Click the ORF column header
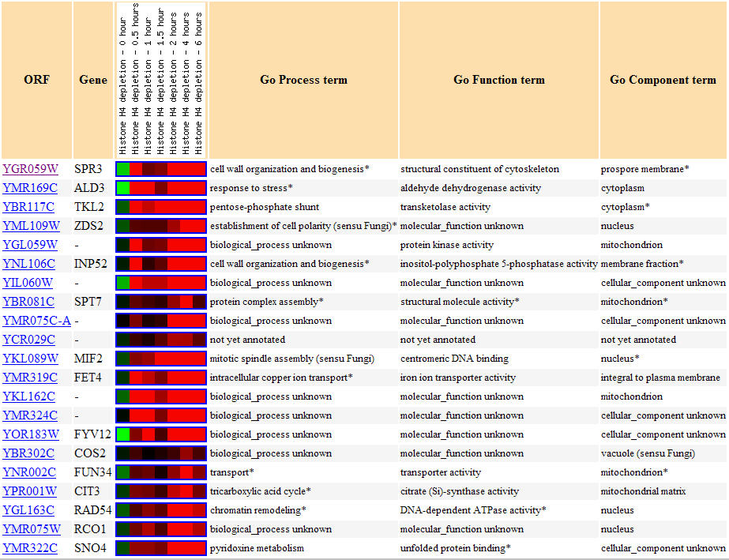Screen dimensions: 729x560 (36, 80)
